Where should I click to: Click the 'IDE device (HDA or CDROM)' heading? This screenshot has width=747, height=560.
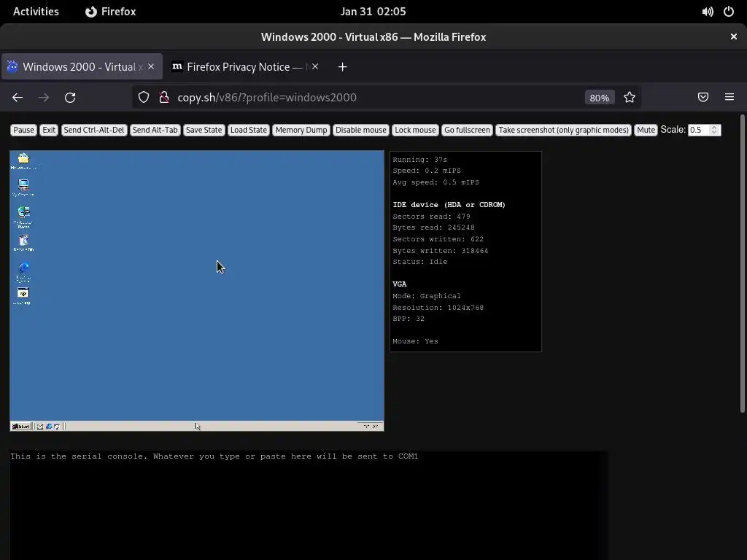449,205
